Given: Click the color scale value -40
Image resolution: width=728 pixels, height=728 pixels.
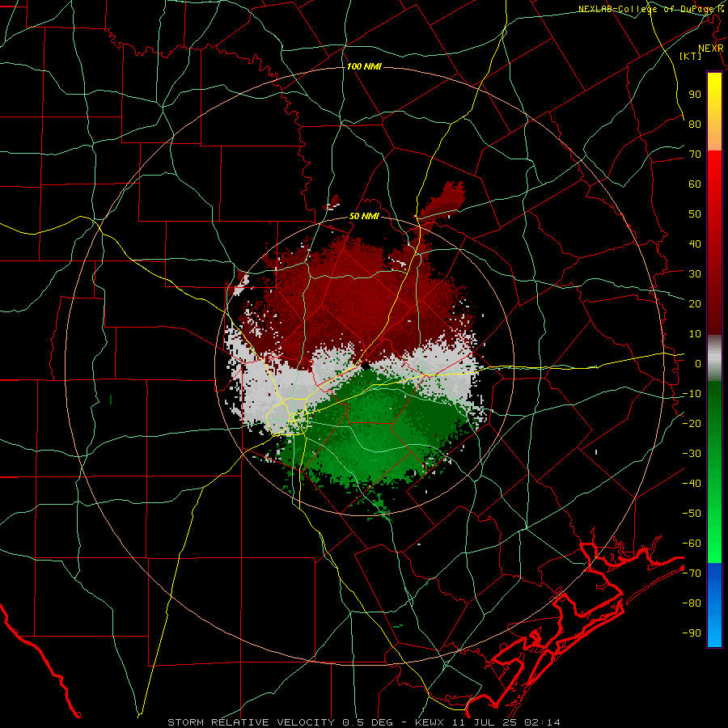Looking at the screenshot, I should 692,484.
